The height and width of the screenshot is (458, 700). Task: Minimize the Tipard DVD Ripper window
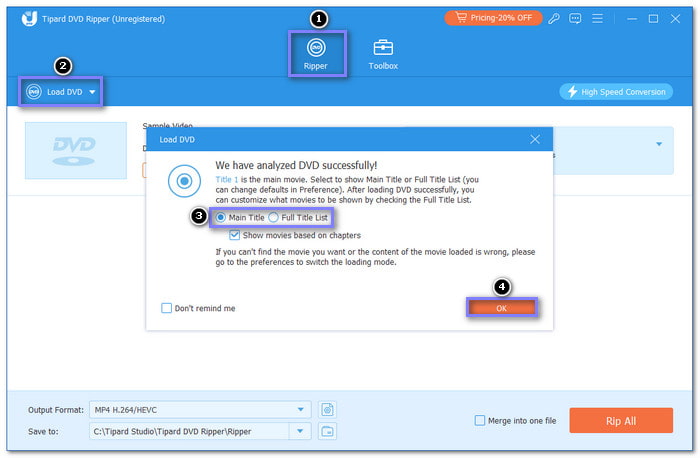[x=632, y=19]
